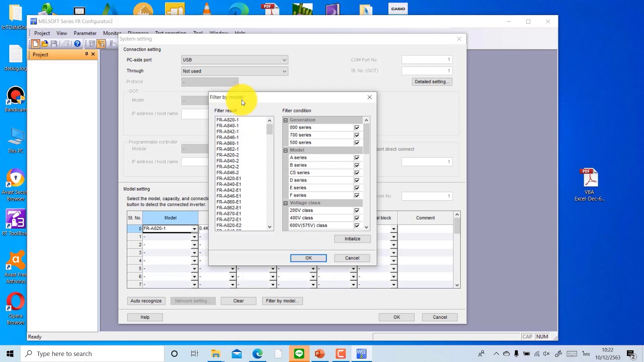This screenshot has width=644, height=362.
Task: Open Opera Browser desktop icon
Action: pos(16,309)
